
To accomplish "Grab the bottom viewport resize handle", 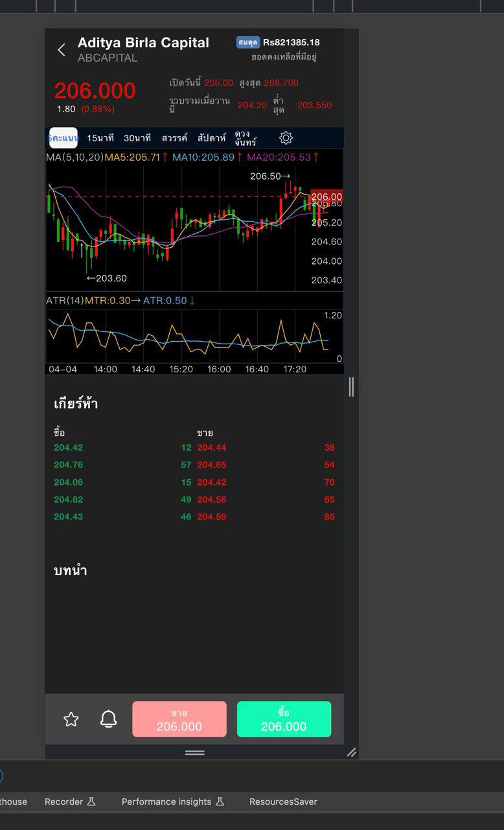I will 194,752.
